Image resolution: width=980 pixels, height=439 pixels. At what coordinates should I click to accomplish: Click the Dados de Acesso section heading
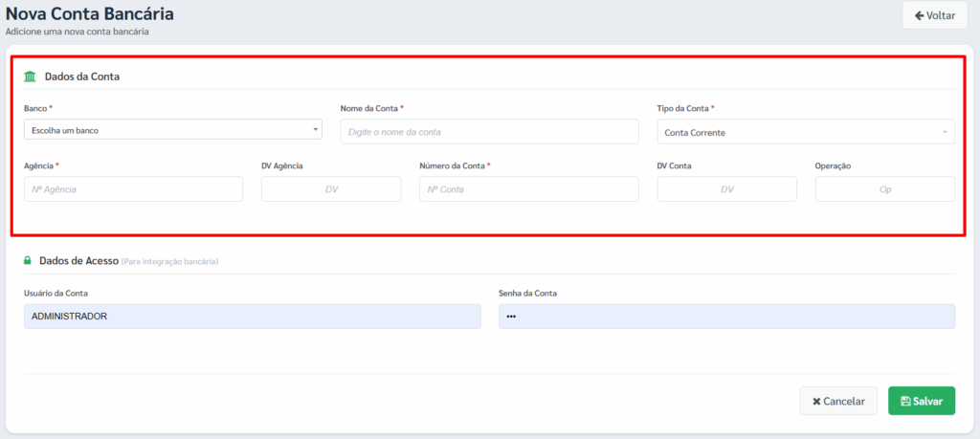tap(78, 260)
